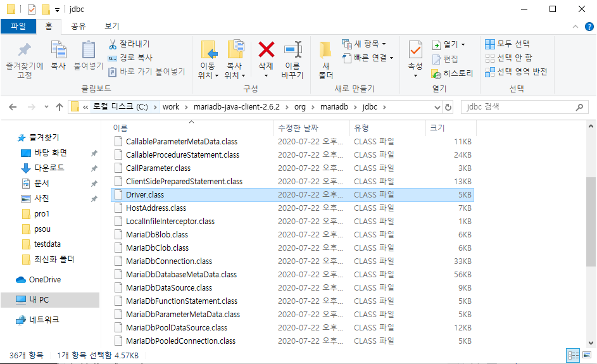Viewport: 597px width, 364px height.
Task: Switch to the Home (홈) ribbon tab
Action: [x=49, y=26]
